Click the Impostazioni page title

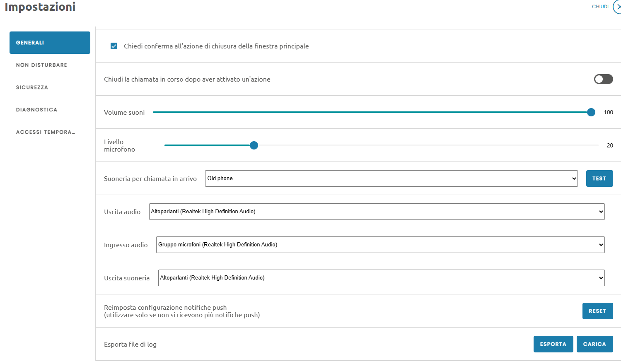point(40,7)
